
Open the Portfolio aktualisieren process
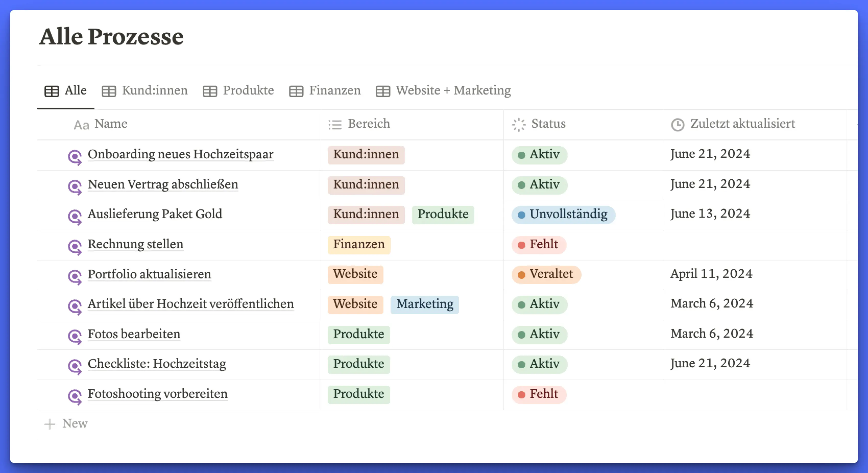(x=149, y=274)
